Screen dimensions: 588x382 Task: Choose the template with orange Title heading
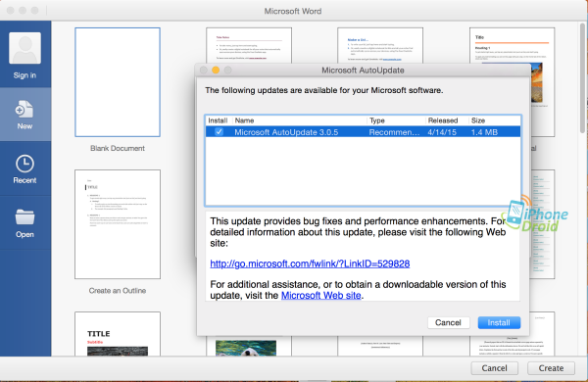point(512,45)
